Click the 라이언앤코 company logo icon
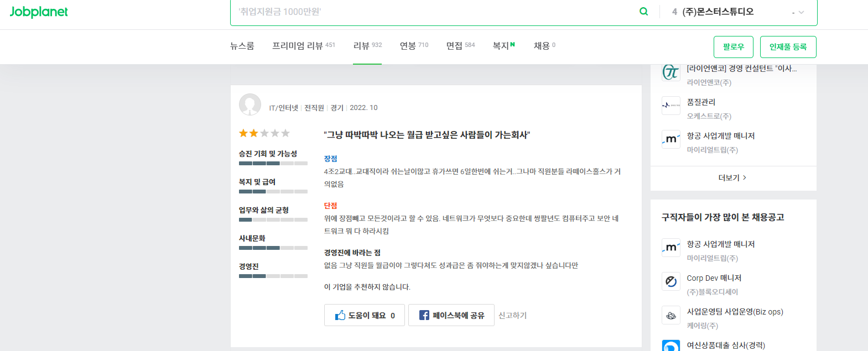 point(671,72)
